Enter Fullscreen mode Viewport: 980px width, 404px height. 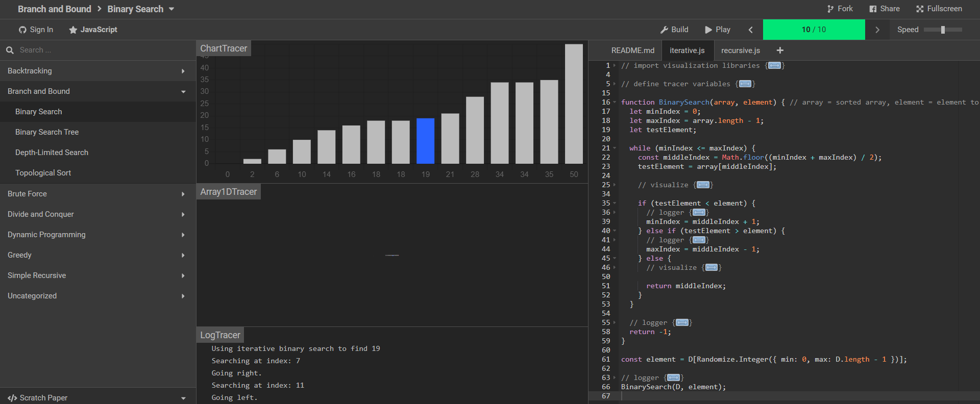tap(939, 9)
